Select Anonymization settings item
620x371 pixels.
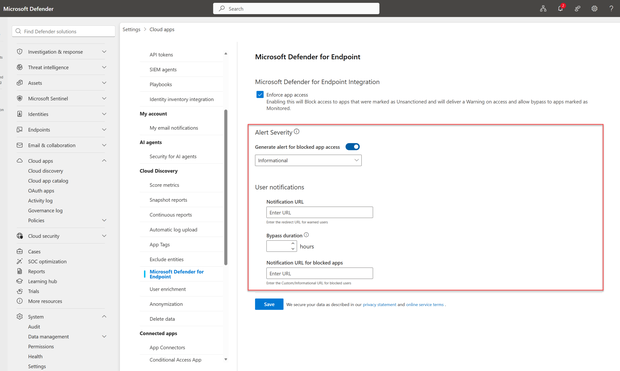166,304
